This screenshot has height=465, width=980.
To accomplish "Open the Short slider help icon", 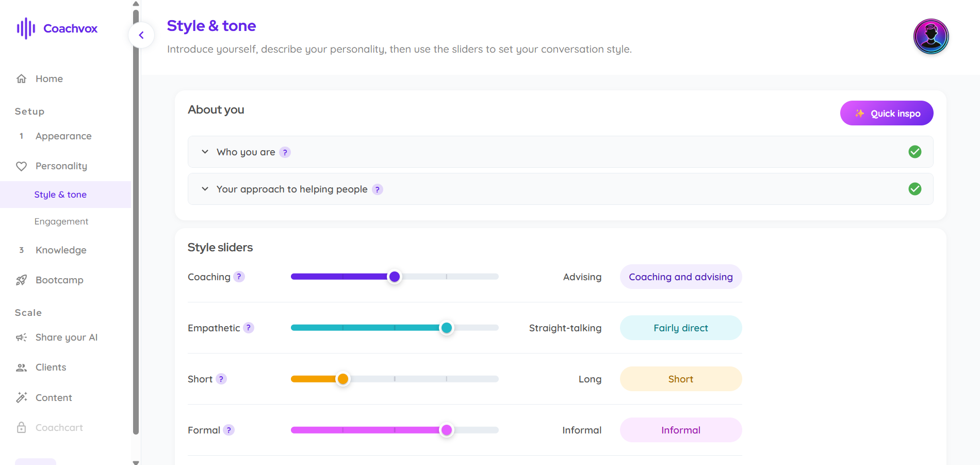I will click(221, 379).
